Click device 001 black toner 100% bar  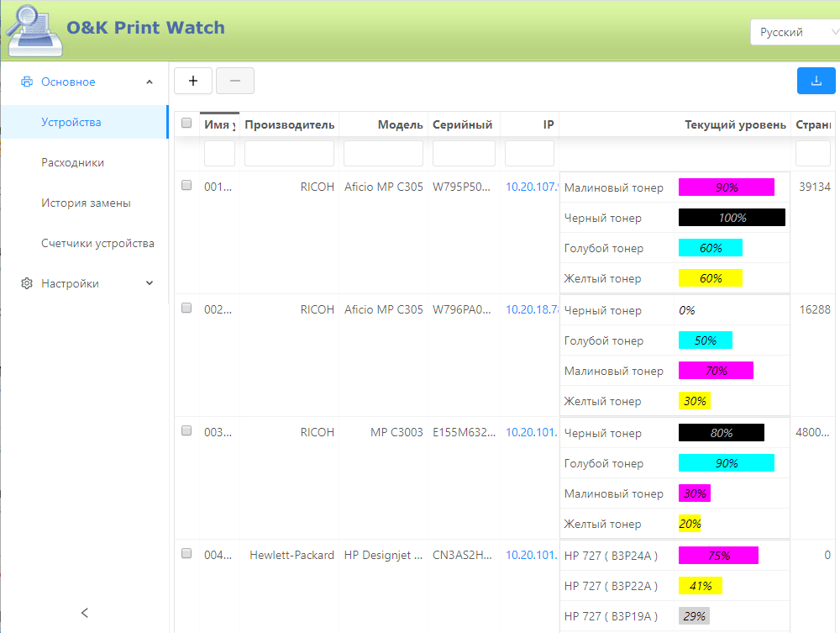pos(732,218)
